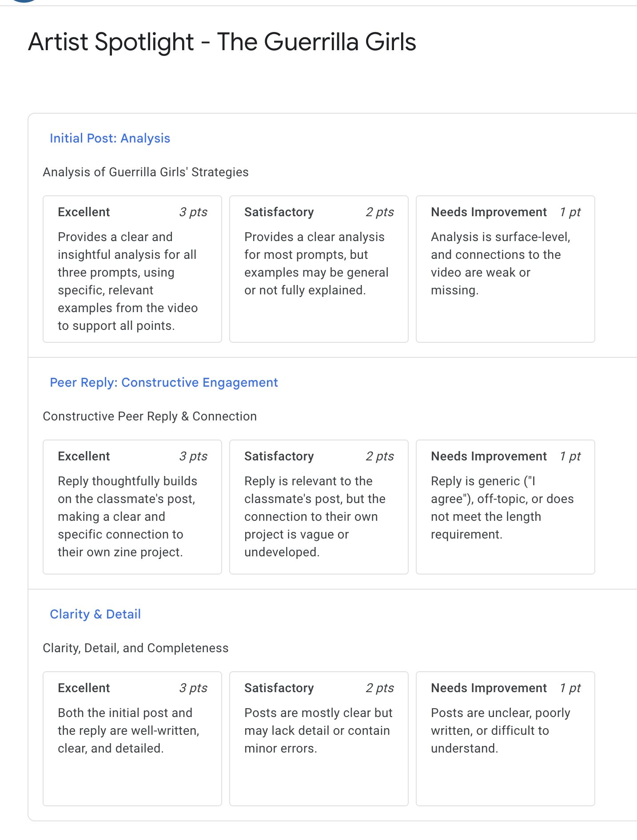Click the Artist Spotlight - The Guerrilla Girls title

(x=222, y=42)
